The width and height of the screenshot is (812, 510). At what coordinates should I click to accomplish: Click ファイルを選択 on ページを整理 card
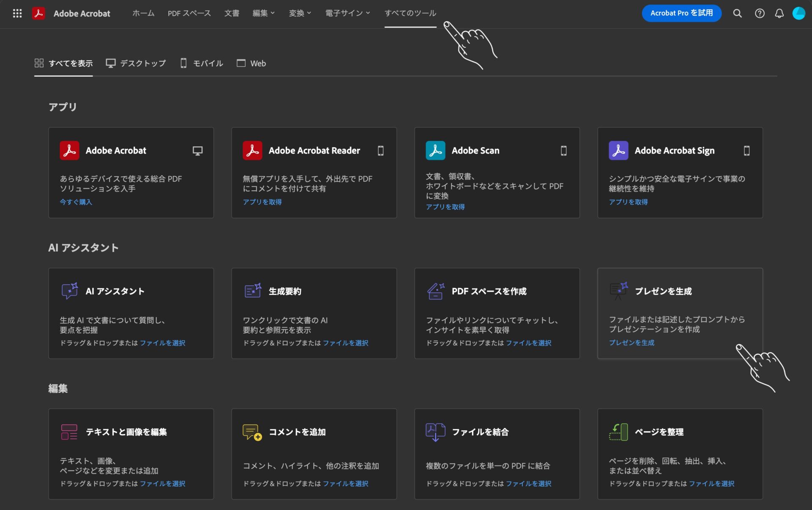(712, 484)
